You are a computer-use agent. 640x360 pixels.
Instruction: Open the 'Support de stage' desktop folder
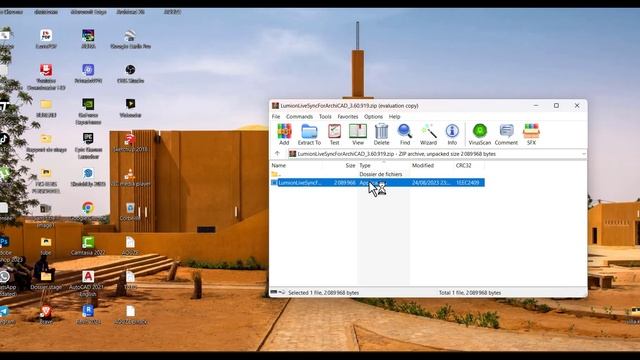tap(46, 143)
